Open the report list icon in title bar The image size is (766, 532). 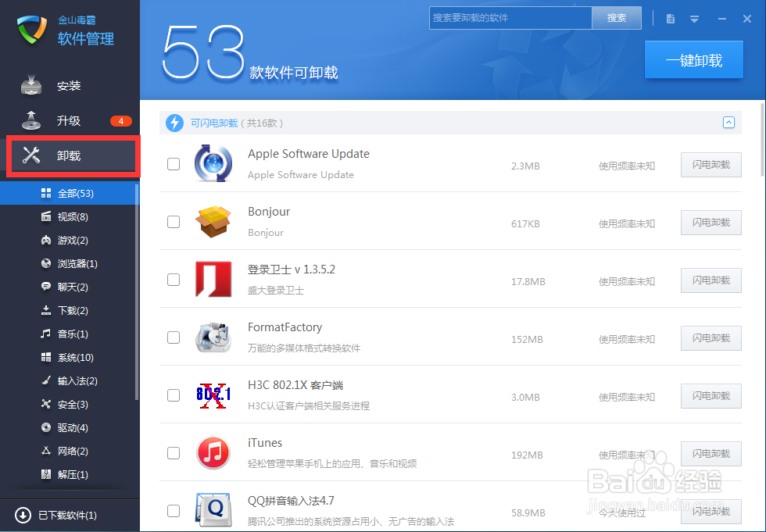[x=670, y=19]
